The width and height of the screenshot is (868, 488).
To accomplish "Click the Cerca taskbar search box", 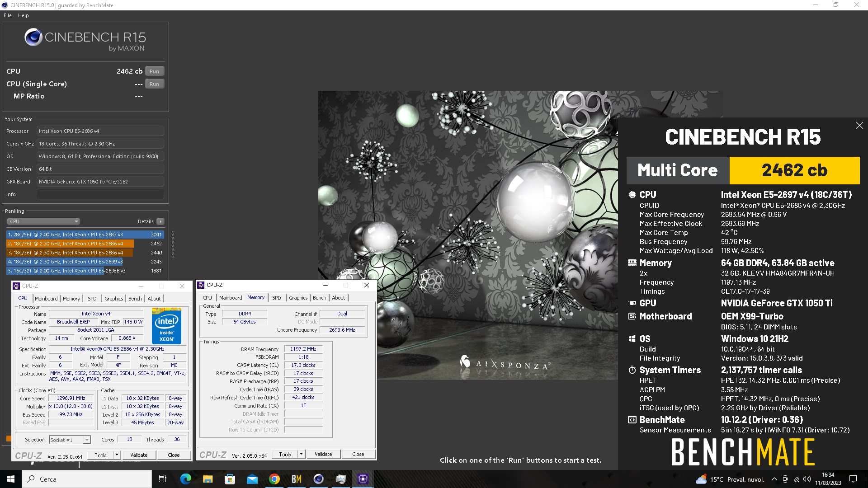I will pos(87,479).
